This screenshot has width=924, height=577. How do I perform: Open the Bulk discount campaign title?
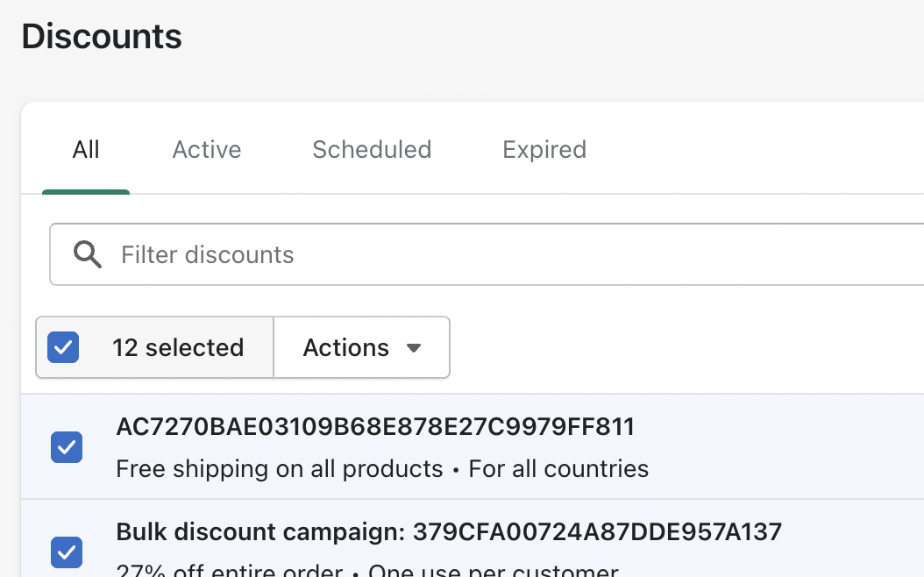pos(259,531)
